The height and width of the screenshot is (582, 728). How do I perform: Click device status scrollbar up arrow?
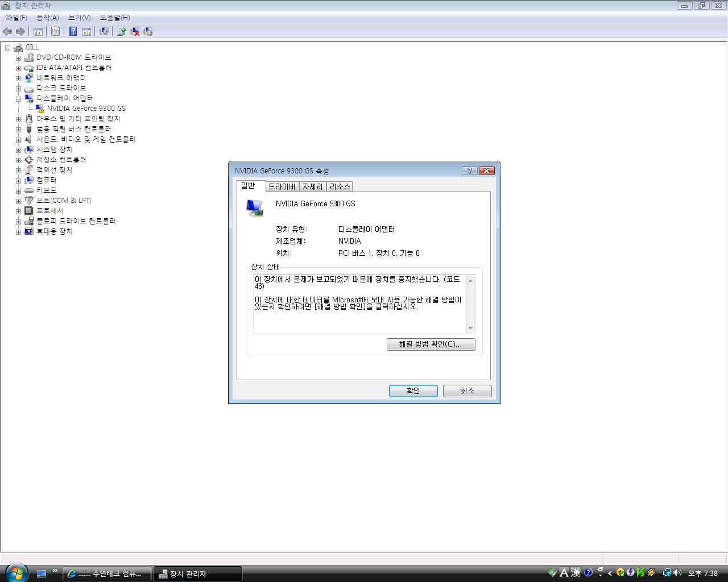click(470, 280)
